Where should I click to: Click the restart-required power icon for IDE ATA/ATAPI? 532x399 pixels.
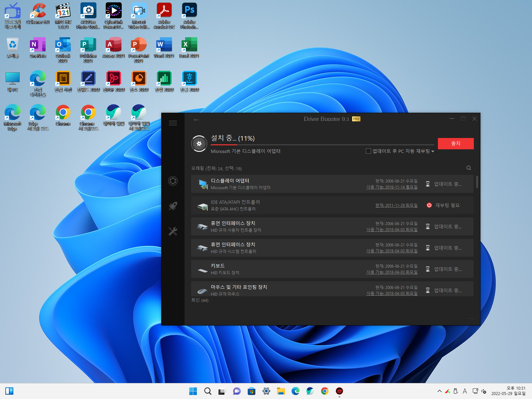point(429,205)
